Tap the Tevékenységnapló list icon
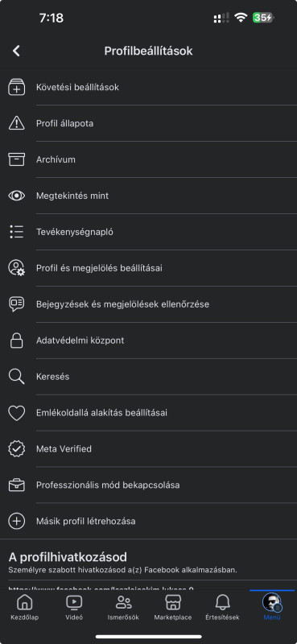Image resolution: width=297 pixels, height=644 pixels. tap(17, 232)
